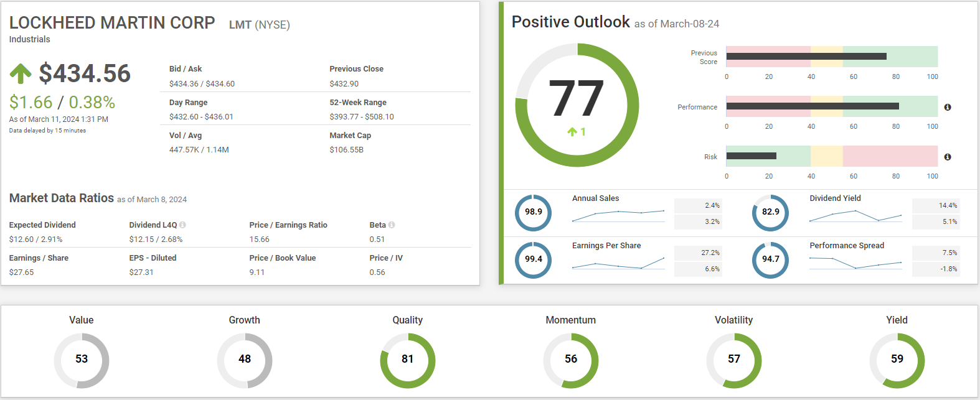Click the Value gauge showing 53
This screenshot has height=400, width=980.
pyautogui.click(x=82, y=361)
